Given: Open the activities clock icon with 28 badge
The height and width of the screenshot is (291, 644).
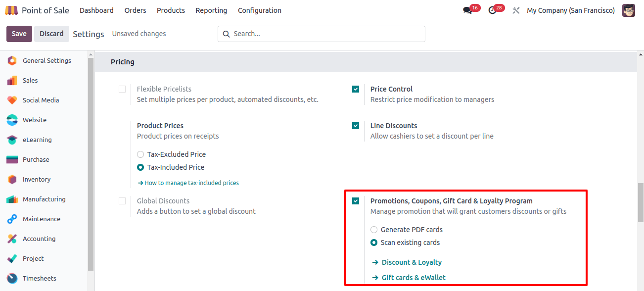Looking at the screenshot, I should [492, 10].
